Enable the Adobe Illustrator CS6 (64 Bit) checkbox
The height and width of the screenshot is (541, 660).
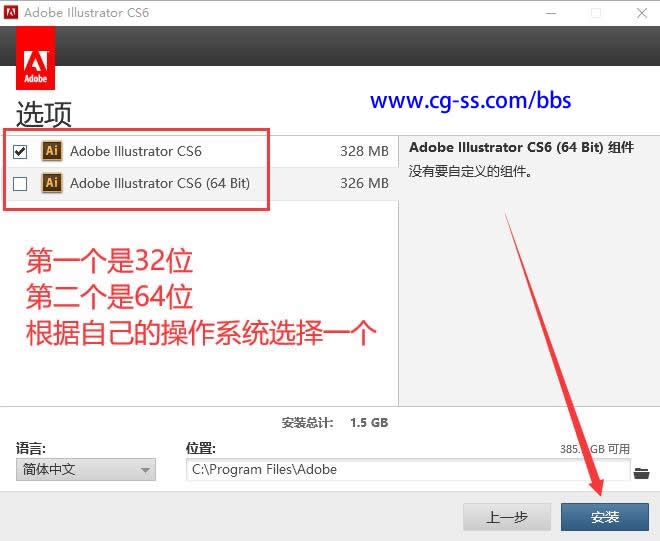pos(20,184)
